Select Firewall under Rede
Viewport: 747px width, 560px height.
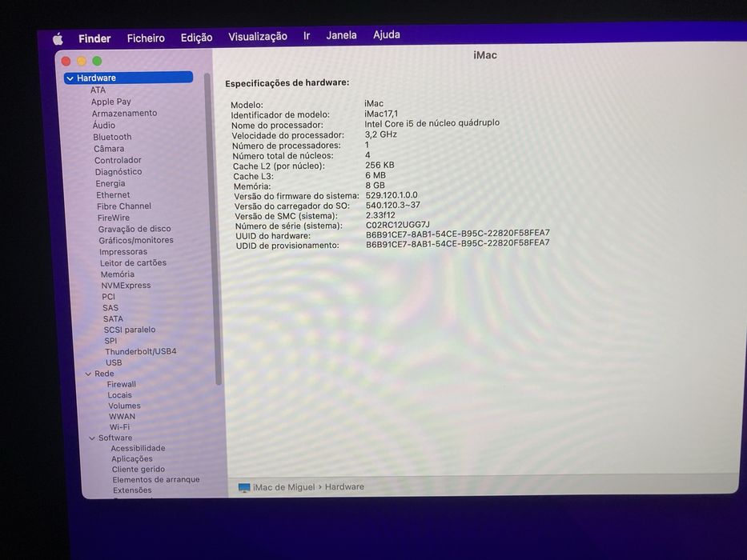[122, 385]
